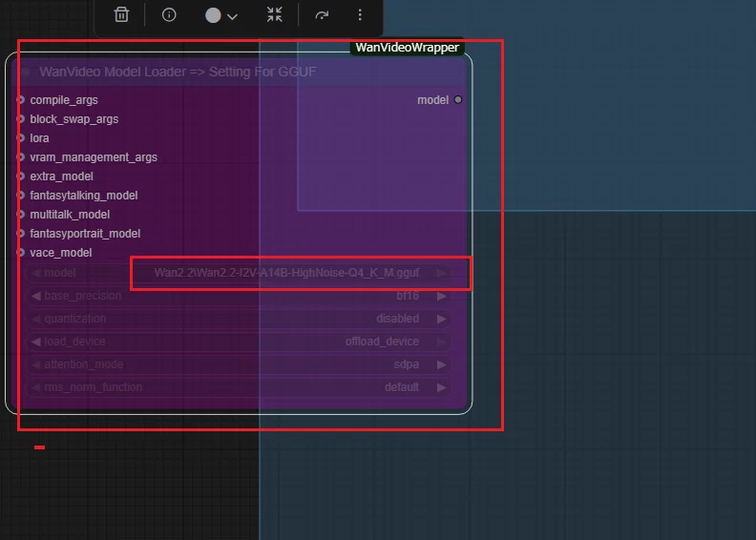Click the compile_args input socket
Screen dimensions: 756x540
pos(21,100)
